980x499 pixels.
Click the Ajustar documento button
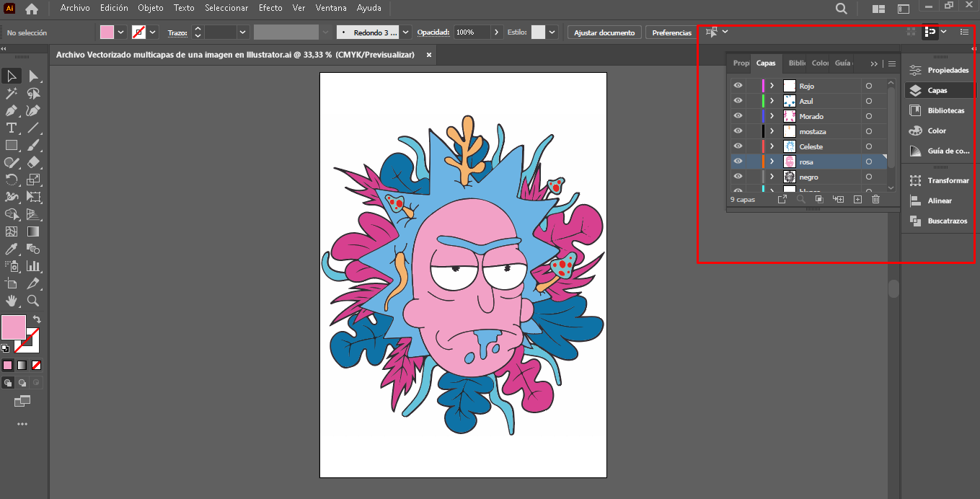[x=604, y=32]
